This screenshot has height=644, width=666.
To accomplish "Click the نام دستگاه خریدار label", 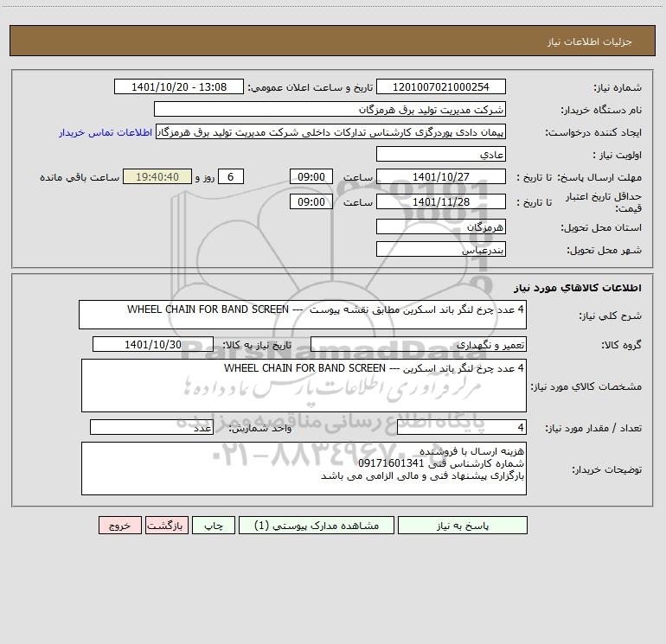I will 601,111.
